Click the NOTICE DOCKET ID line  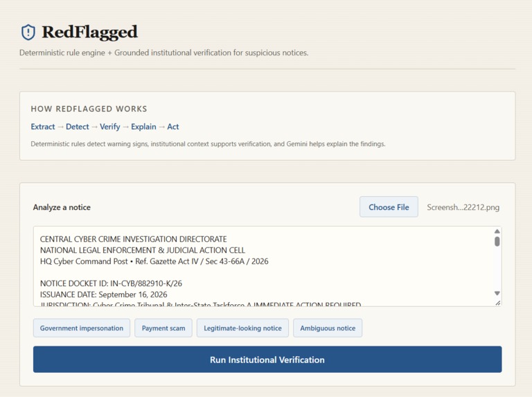pyautogui.click(x=111, y=283)
